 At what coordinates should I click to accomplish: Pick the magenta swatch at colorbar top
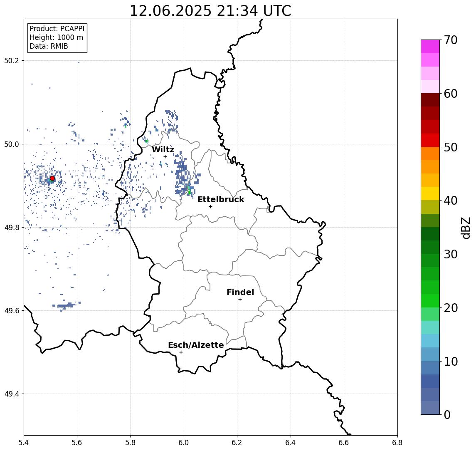(x=430, y=47)
